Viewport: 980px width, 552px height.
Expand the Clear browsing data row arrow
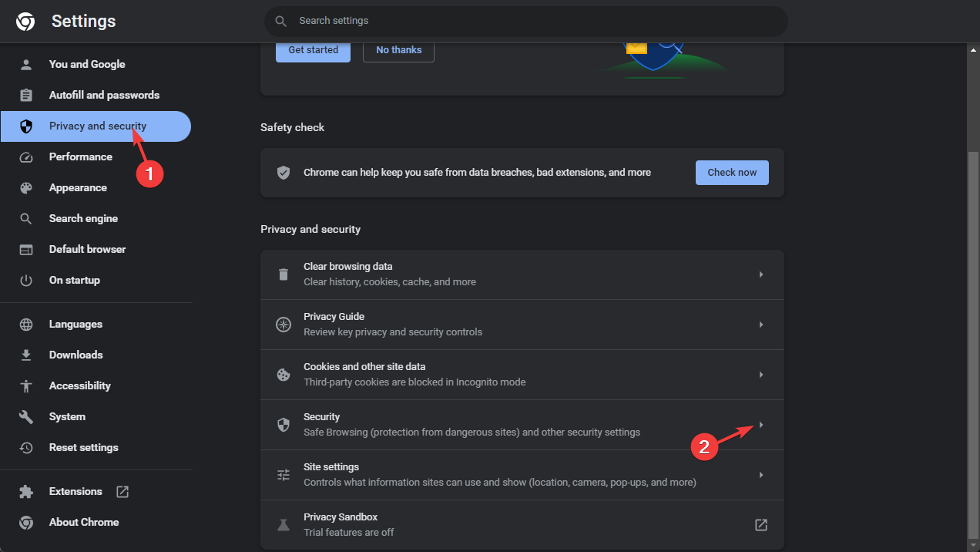[761, 274]
